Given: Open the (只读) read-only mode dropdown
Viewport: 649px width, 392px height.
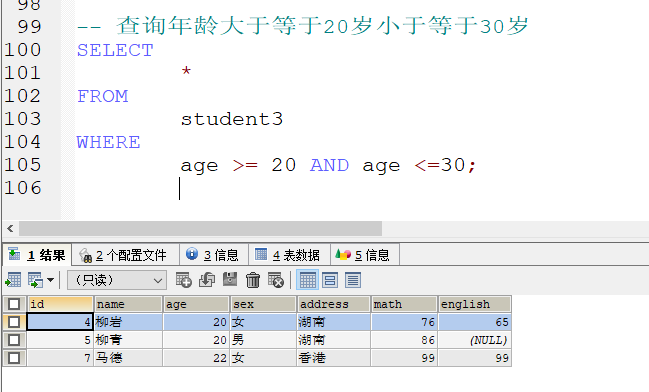Looking at the screenshot, I should [x=117, y=280].
